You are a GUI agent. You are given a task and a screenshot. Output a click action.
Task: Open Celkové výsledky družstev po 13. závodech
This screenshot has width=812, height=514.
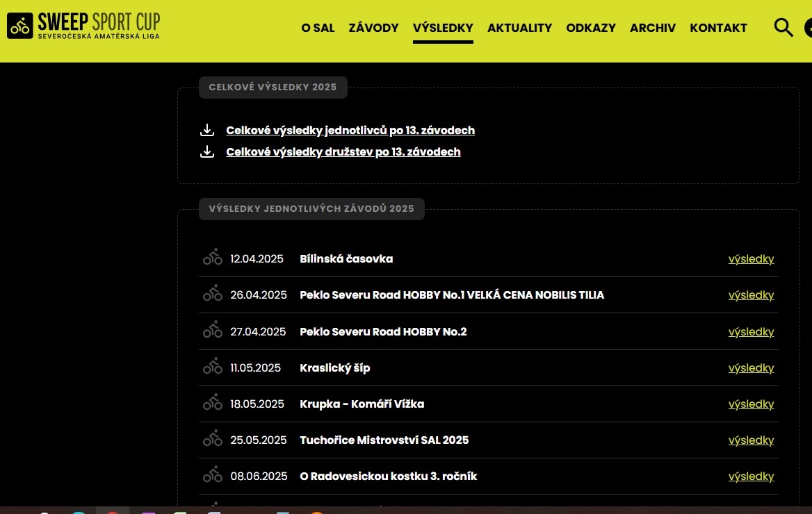tap(343, 152)
